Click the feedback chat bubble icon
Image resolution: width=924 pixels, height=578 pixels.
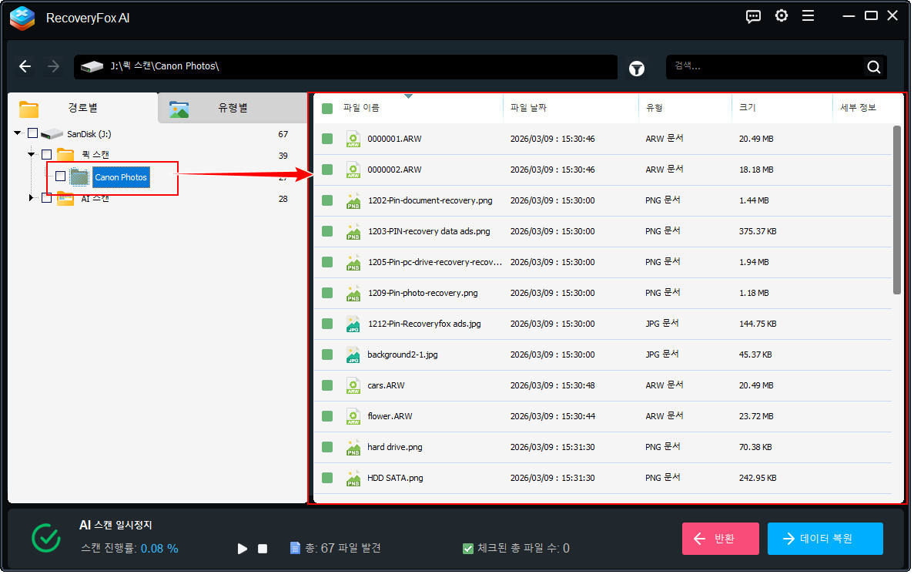pos(753,15)
